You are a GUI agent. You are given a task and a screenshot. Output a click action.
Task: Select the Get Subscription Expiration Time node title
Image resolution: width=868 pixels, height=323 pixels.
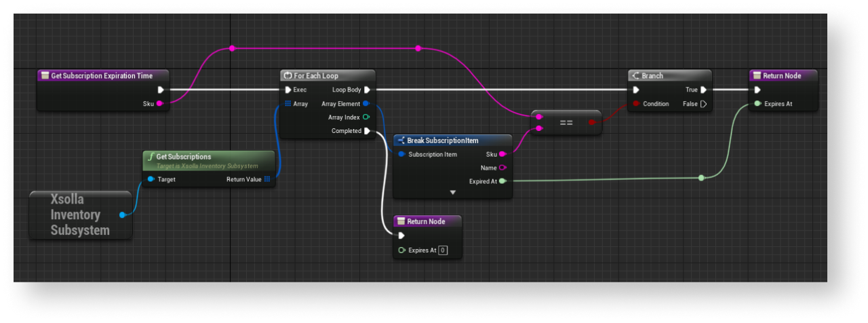(102, 76)
